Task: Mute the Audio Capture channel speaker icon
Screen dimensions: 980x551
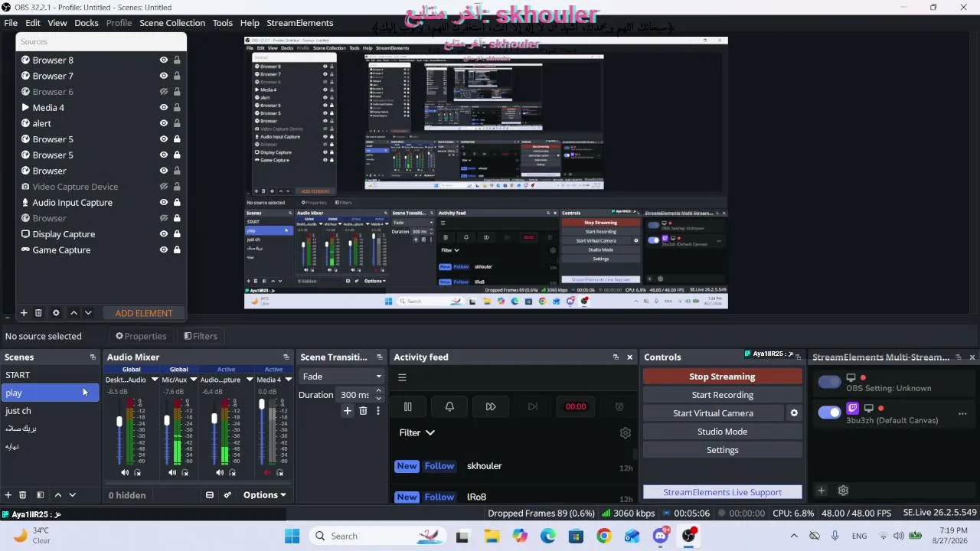Action: (220, 472)
